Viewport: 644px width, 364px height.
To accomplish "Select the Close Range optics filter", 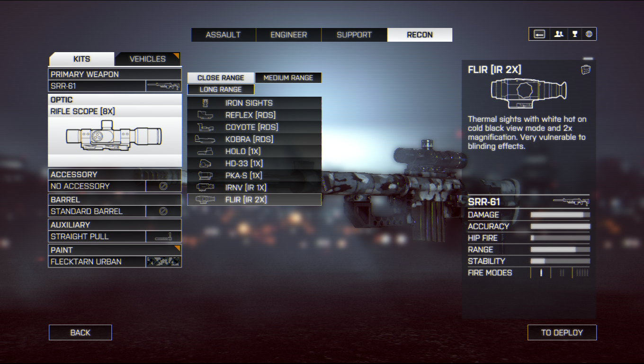I will [x=221, y=78].
